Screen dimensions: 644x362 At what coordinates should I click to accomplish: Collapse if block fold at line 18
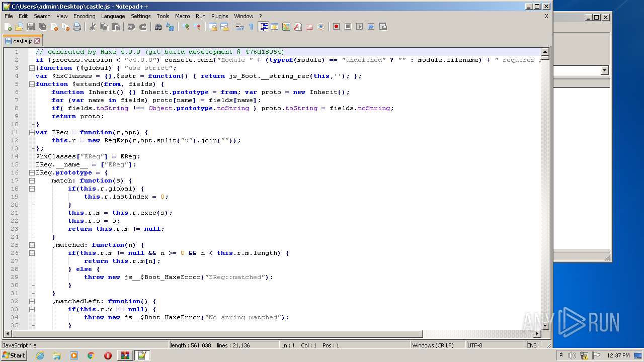tap(32, 189)
